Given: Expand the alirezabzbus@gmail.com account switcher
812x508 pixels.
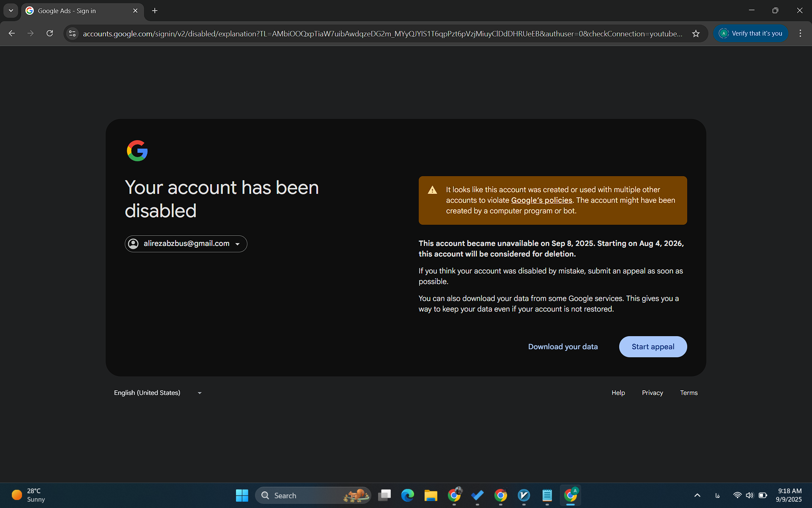Looking at the screenshot, I should click(x=186, y=244).
